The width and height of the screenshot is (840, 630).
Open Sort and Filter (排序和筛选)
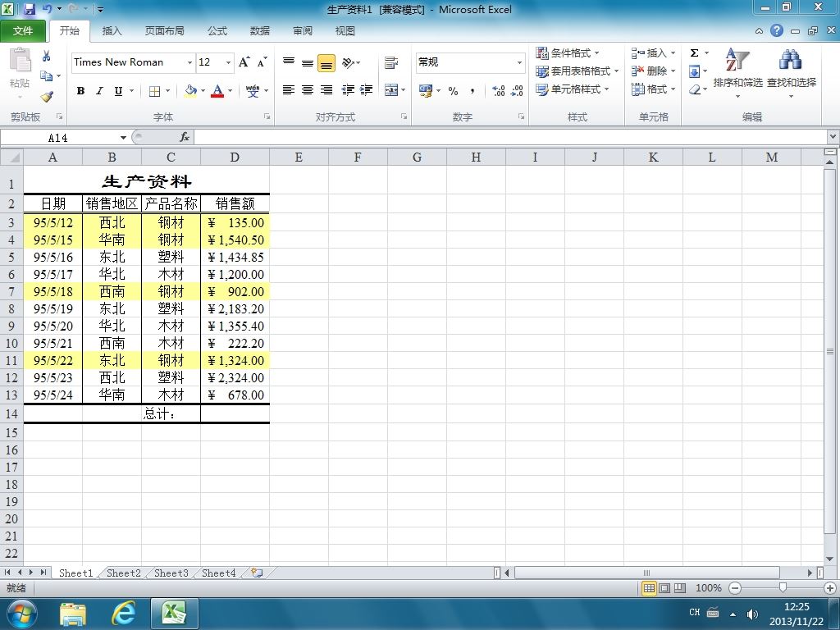point(737,72)
